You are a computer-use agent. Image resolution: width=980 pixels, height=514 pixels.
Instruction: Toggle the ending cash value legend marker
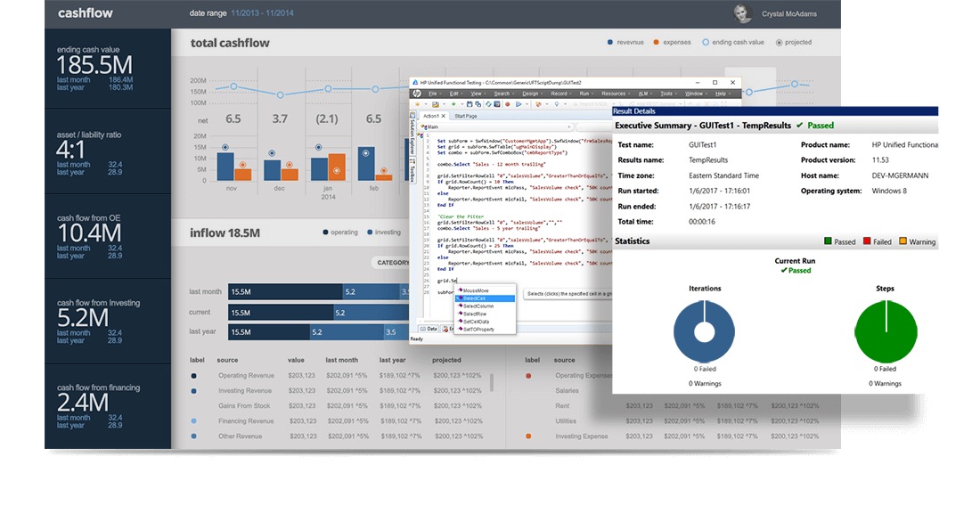coord(706,42)
